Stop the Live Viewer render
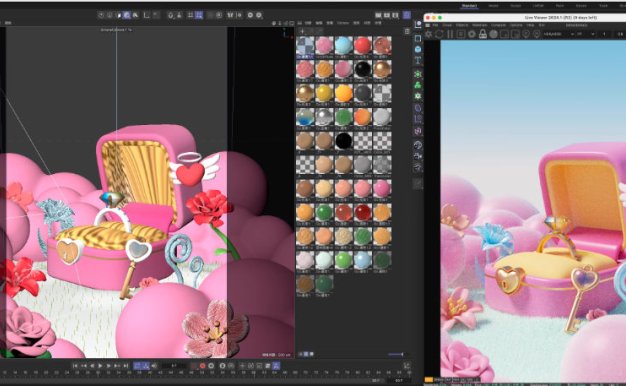 pos(460,34)
